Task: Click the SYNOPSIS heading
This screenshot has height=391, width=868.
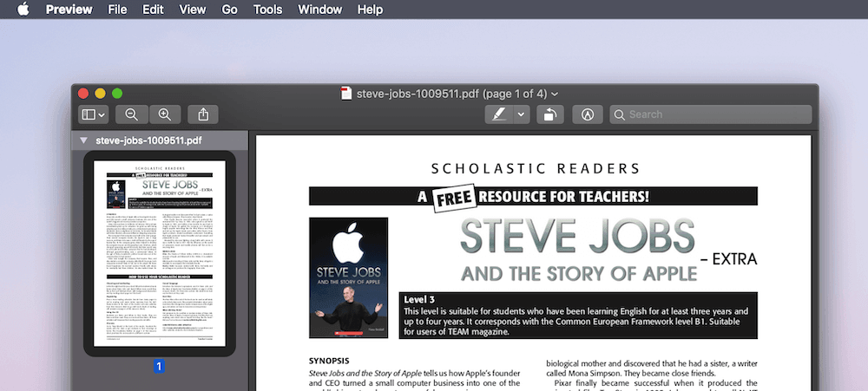Action: (329, 361)
